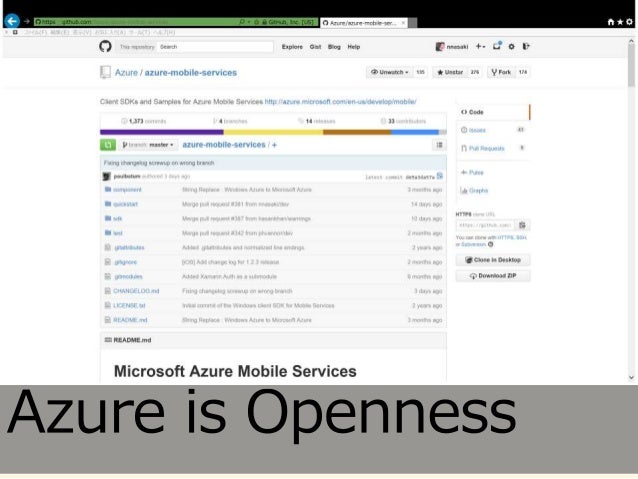Open the sdk folder
The width and height of the screenshot is (638, 479).
tap(118, 219)
